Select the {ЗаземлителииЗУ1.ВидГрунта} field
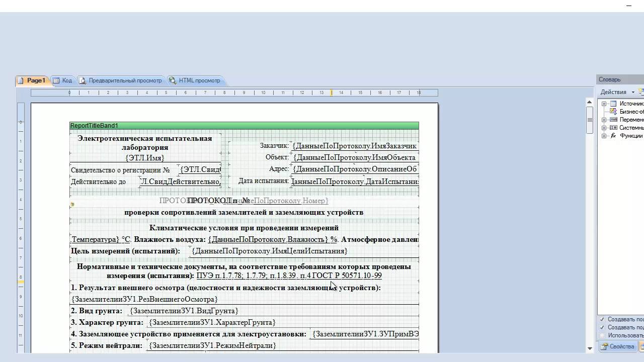Screen dimensions: 644x362 [184, 311]
